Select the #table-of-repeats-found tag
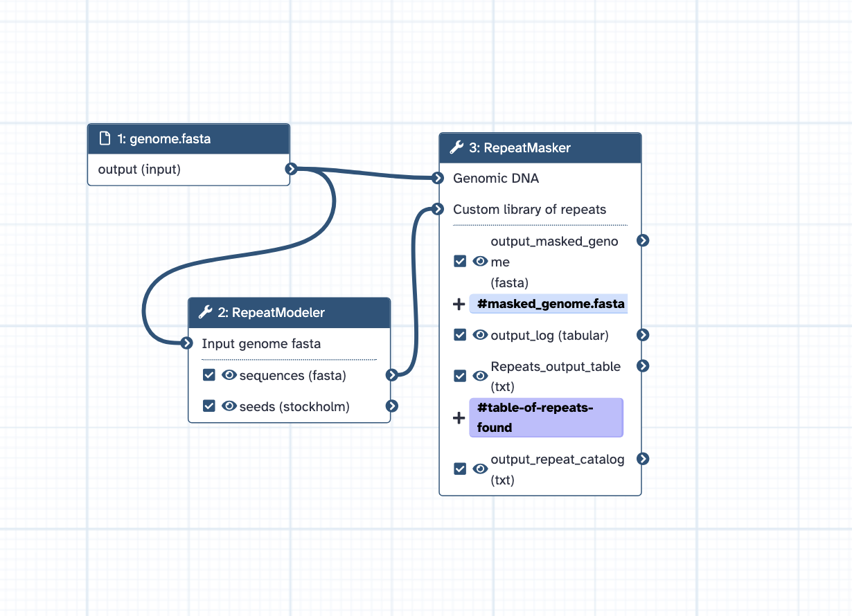Screen dimensions: 852x616 coord(546,417)
